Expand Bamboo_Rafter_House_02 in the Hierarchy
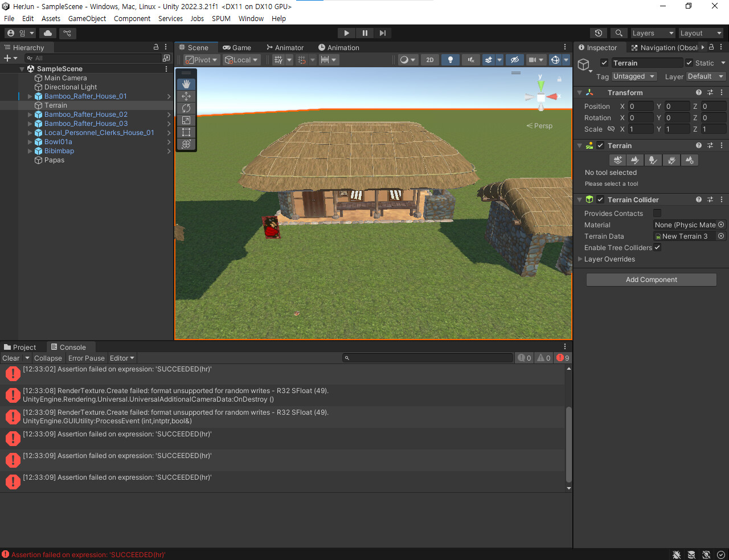The image size is (729, 560). 30,115
